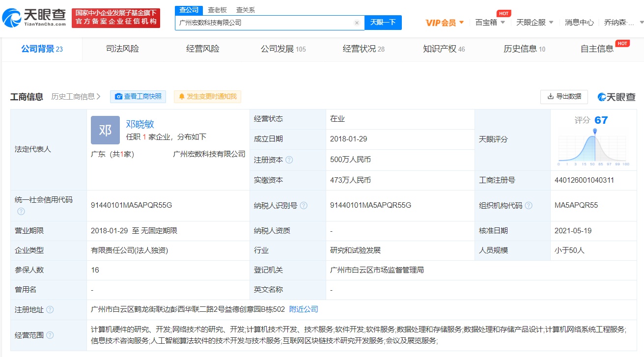
Task: Select 人员规模 value 小于50人
Action: click(x=569, y=250)
